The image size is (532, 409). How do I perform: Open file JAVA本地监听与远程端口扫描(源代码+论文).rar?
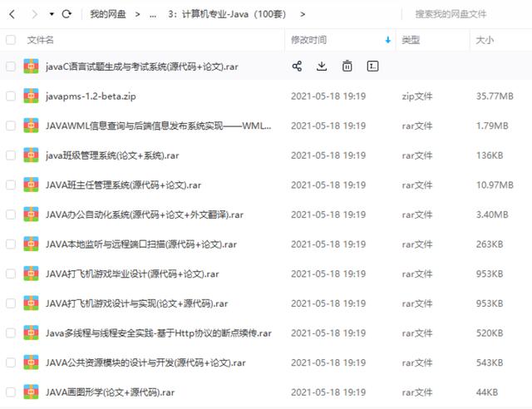point(141,244)
